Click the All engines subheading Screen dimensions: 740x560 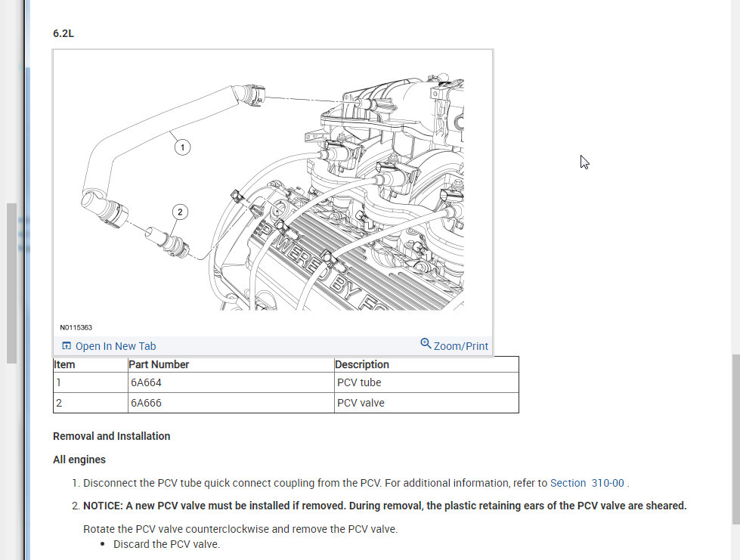(79, 459)
